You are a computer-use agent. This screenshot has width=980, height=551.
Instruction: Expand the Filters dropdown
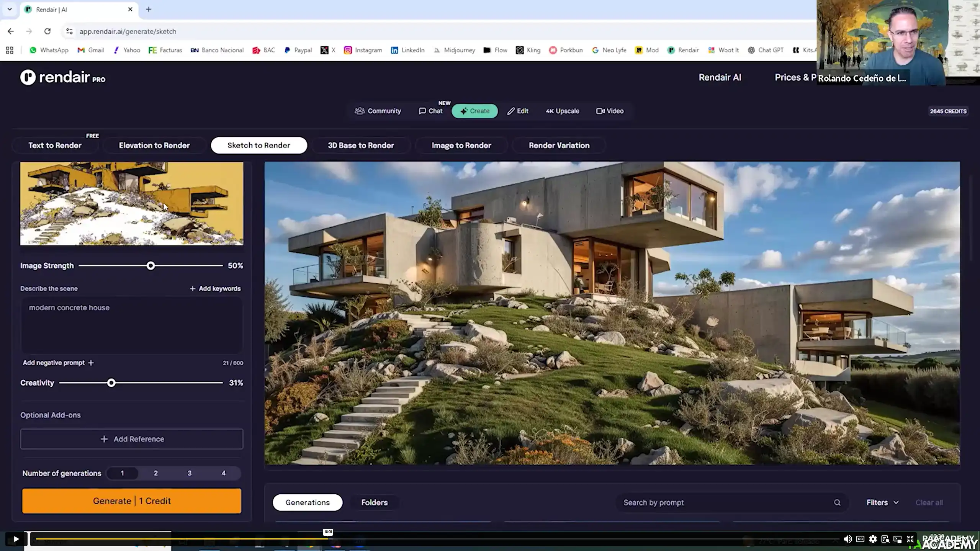tap(882, 503)
